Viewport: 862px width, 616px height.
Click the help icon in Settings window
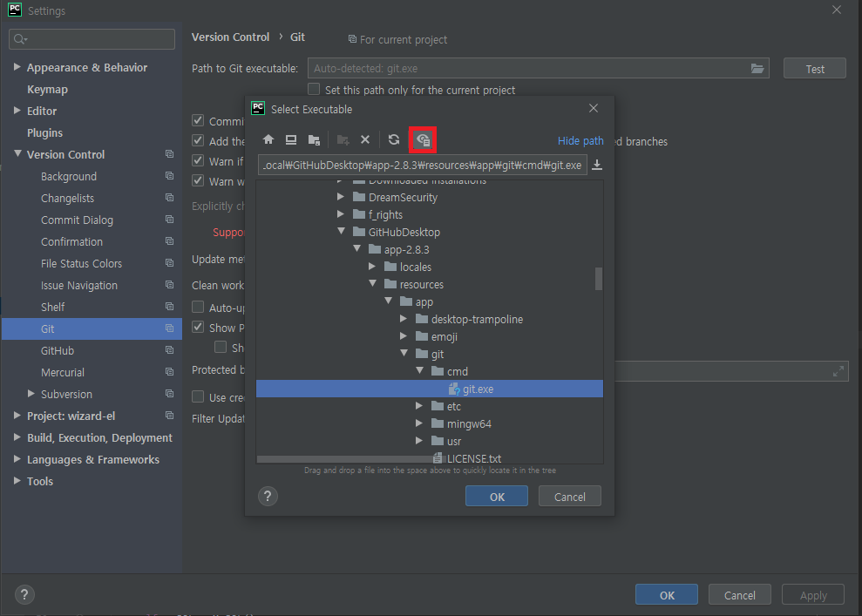click(x=24, y=594)
